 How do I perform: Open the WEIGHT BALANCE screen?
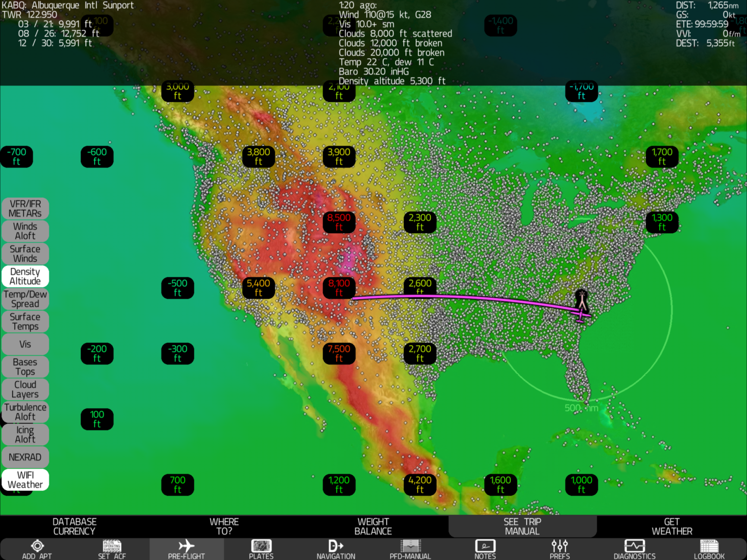click(x=373, y=526)
